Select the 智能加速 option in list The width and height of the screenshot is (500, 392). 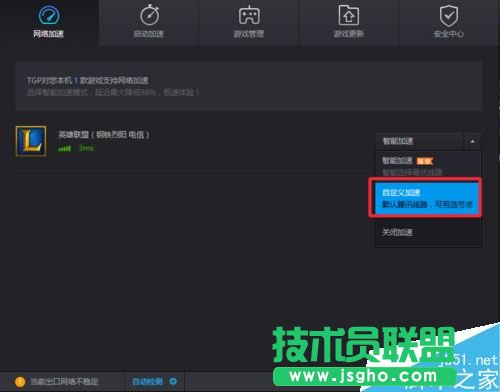click(x=428, y=166)
